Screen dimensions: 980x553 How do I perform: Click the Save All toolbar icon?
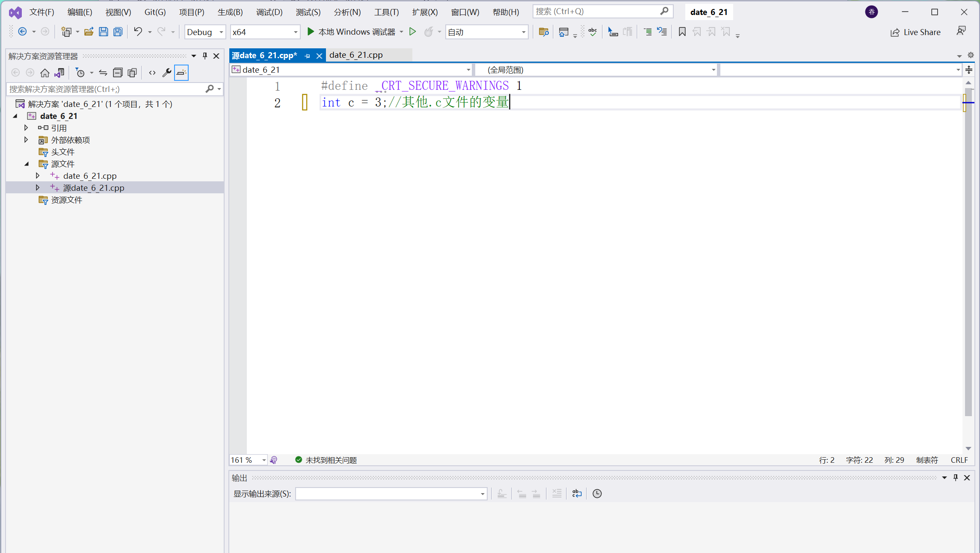118,32
